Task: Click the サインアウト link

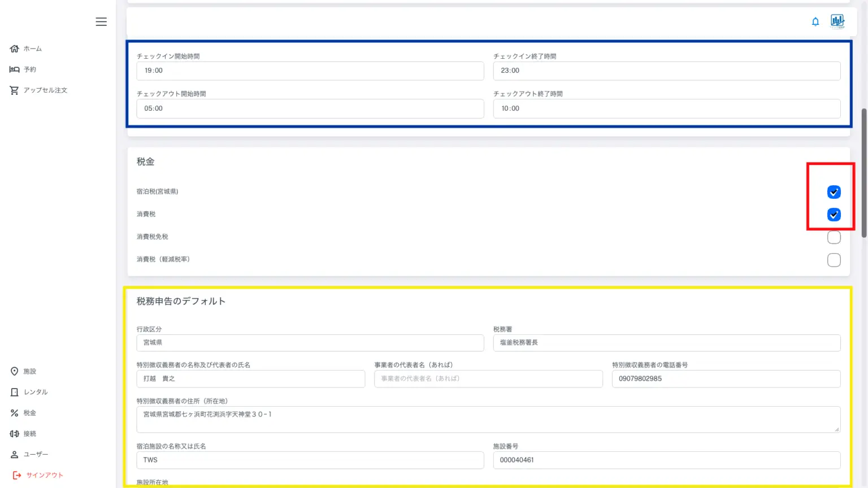Action: coord(44,475)
